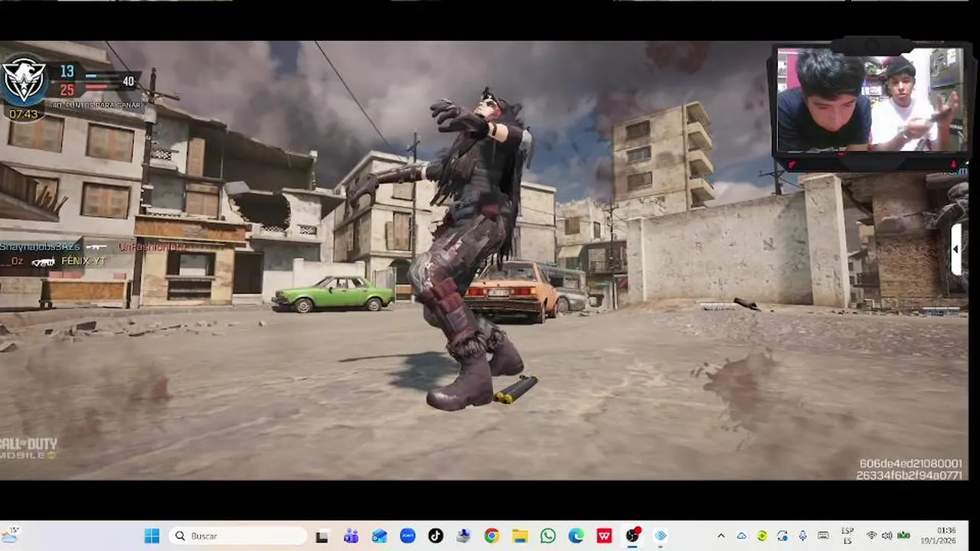Click the red team score 25
Image resolution: width=980 pixels, height=551 pixels.
67,90
